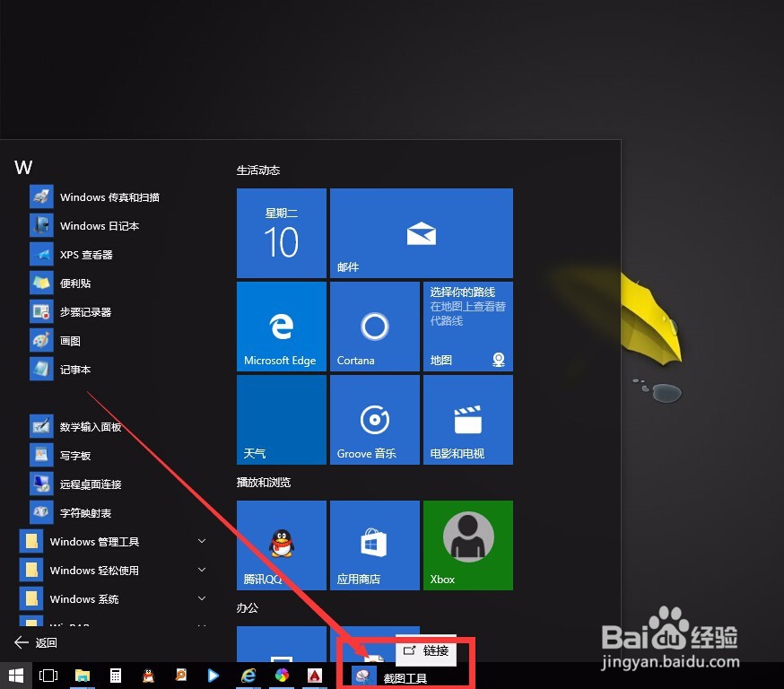
Task: Open Calculator from taskbar
Action: tap(116, 676)
